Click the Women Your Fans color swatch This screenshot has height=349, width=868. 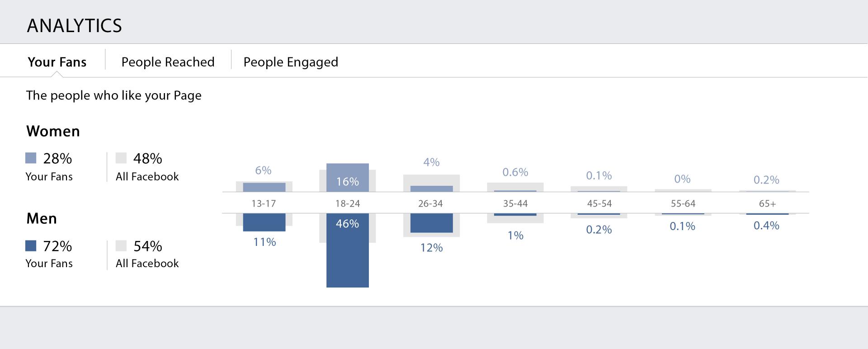tap(31, 158)
